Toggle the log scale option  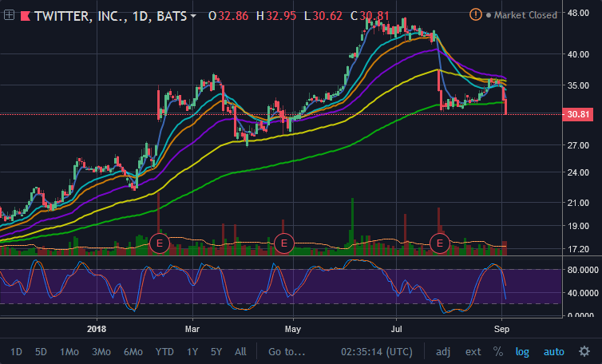pyautogui.click(x=522, y=352)
